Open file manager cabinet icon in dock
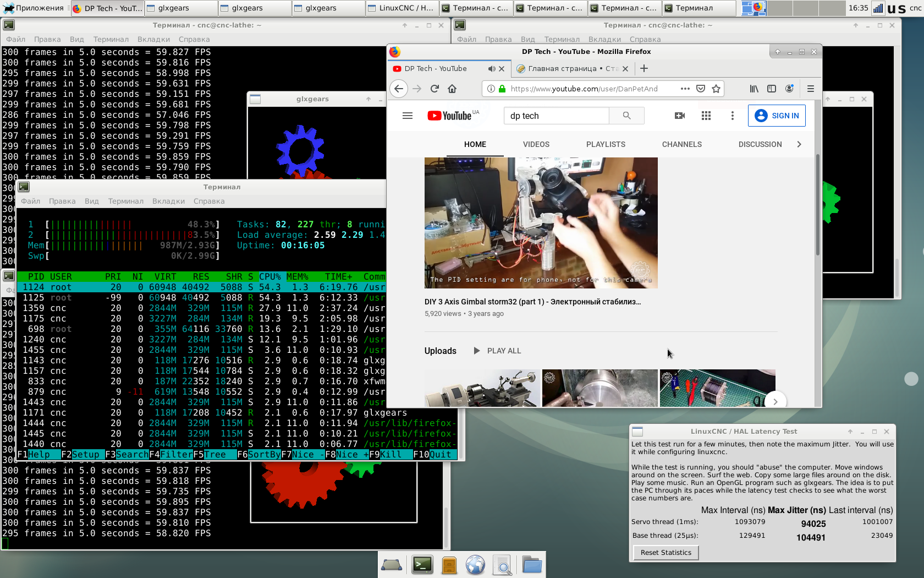This screenshot has height=578, width=924. 449,565
